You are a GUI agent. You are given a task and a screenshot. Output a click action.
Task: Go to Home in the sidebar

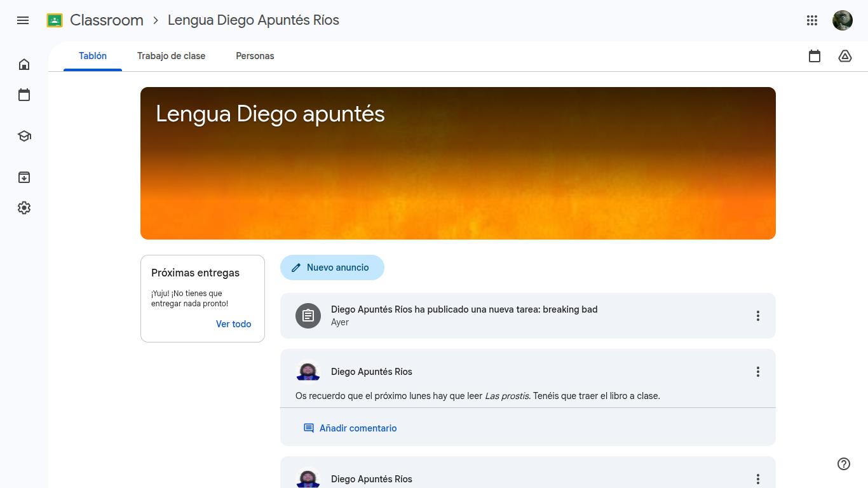click(x=24, y=64)
